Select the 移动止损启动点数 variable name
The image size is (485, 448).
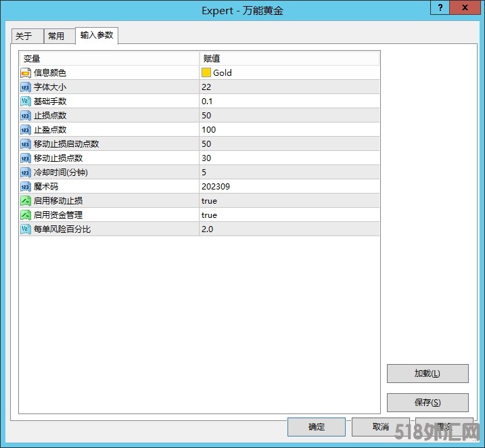tap(66, 144)
